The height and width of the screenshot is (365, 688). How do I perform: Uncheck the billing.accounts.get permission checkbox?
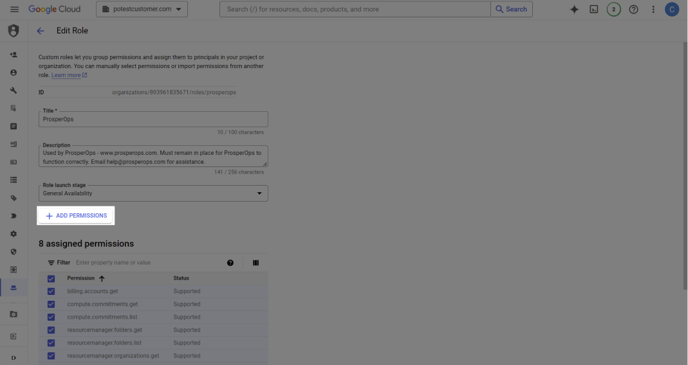tap(51, 291)
